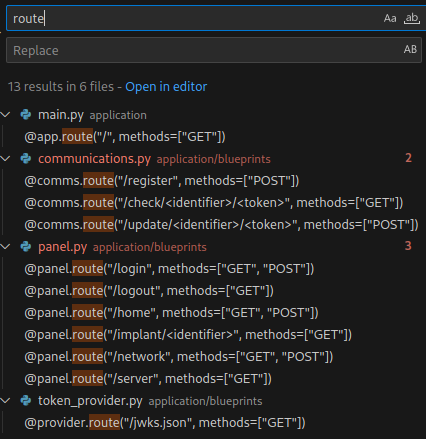Select the /implant/<identifier> route result
This screenshot has height=439, width=426.
click(x=188, y=335)
